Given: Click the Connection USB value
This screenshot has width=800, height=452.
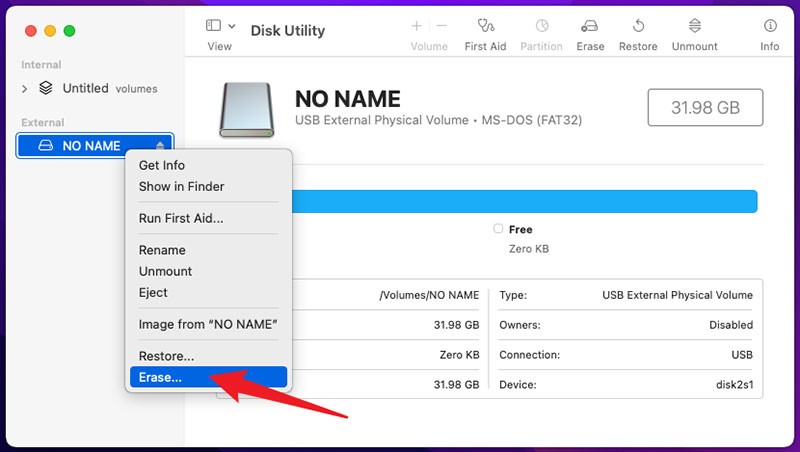Looking at the screenshot, I should (742, 355).
